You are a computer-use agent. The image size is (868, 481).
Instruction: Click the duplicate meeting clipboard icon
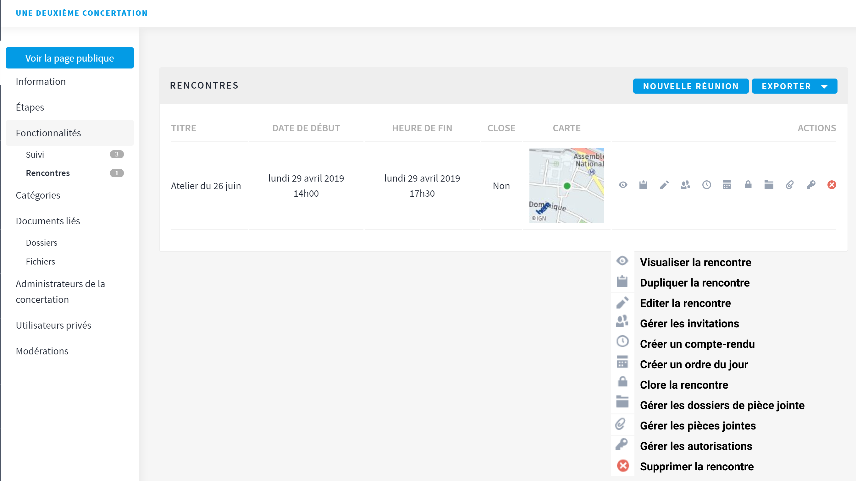(x=643, y=185)
